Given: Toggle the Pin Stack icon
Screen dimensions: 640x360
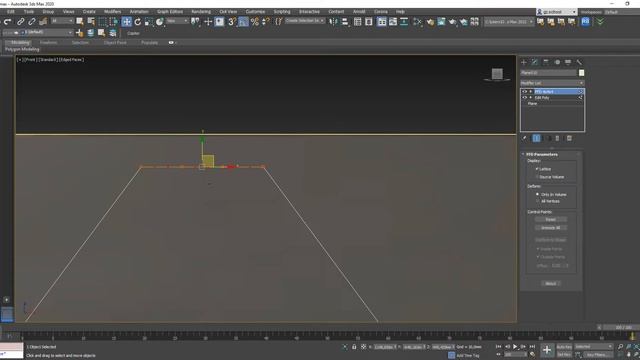Looking at the screenshot, I should tap(524, 138).
